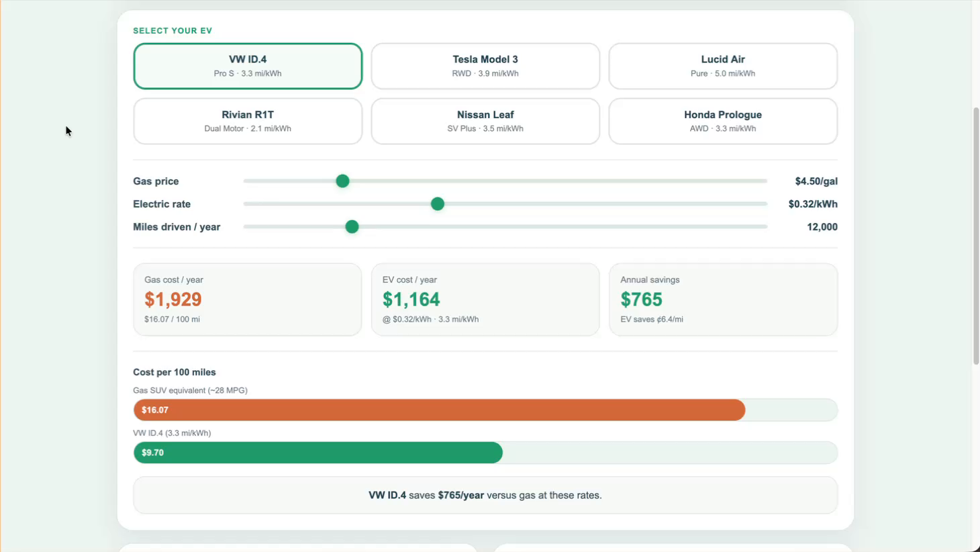Click the '$16.07 / 100 mi' subtext
Image resolution: width=980 pixels, height=552 pixels.
172,320
